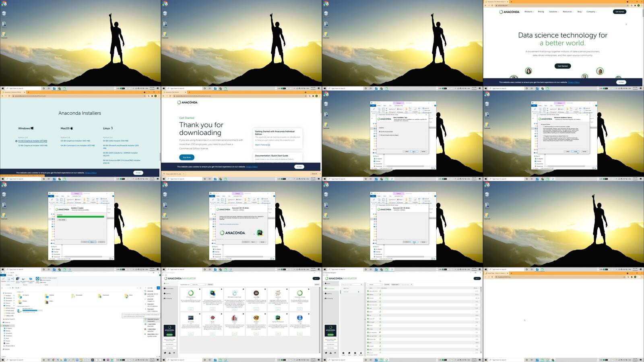Toggle the alabaster package checkbox in Environments
The image size is (644, 362).
point(368,294)
